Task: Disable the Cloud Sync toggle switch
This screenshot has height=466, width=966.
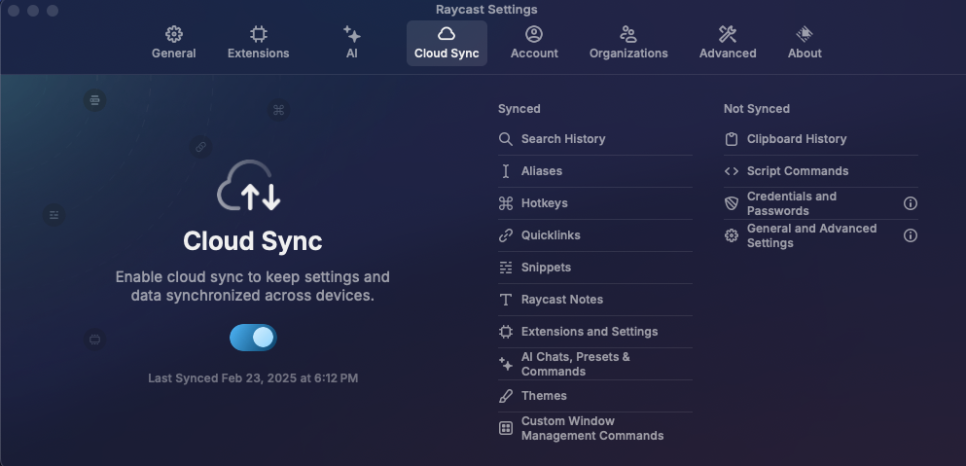Action: (x=253, y=338)
